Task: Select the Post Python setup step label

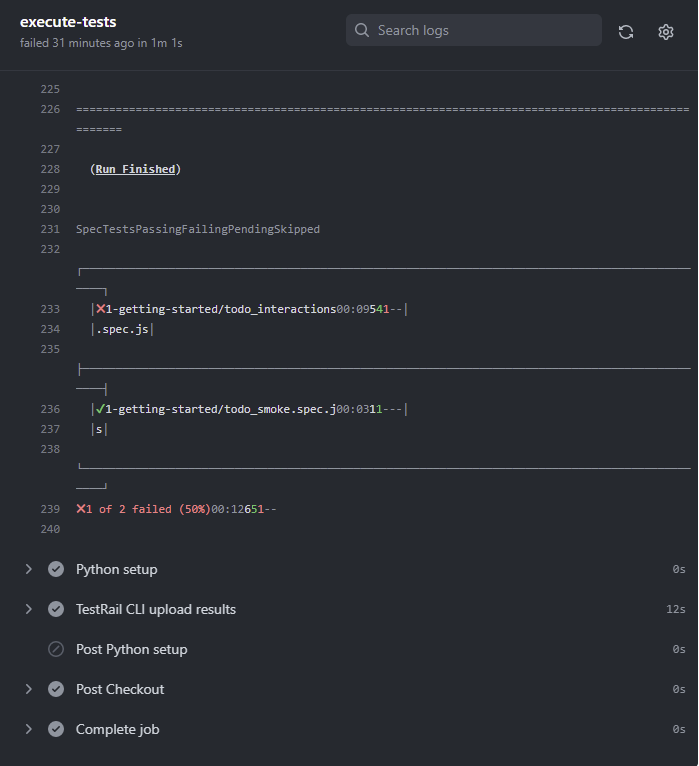Action: [131, 649]
